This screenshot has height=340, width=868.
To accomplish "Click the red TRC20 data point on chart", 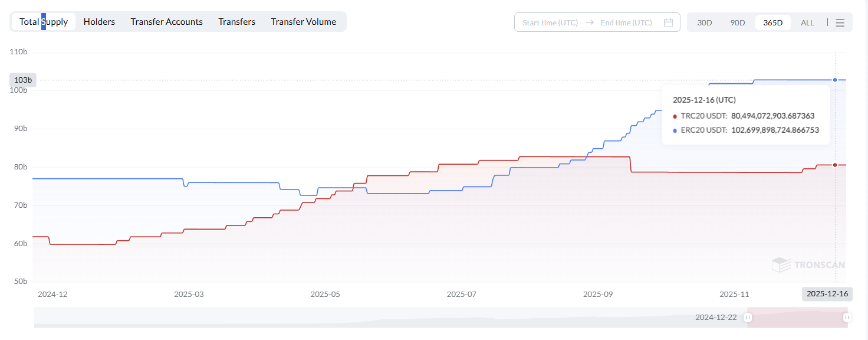I will click(835, 165).
